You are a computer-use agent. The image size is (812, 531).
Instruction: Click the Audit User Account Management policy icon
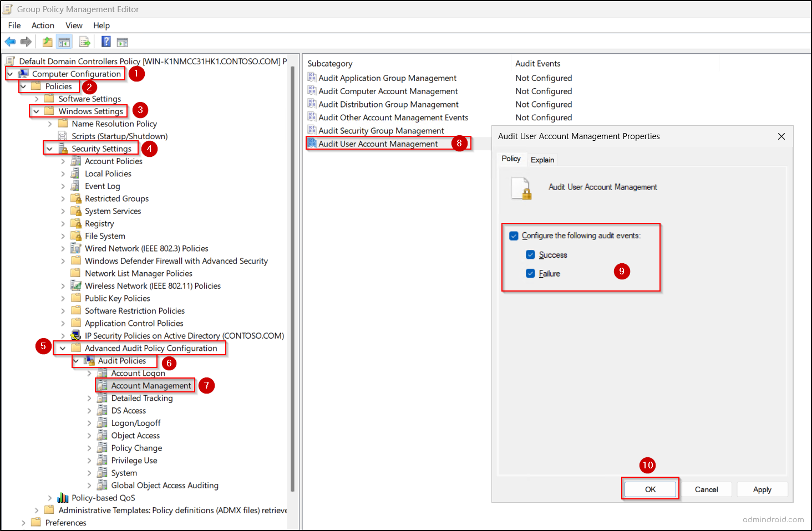tap(312, 143)
